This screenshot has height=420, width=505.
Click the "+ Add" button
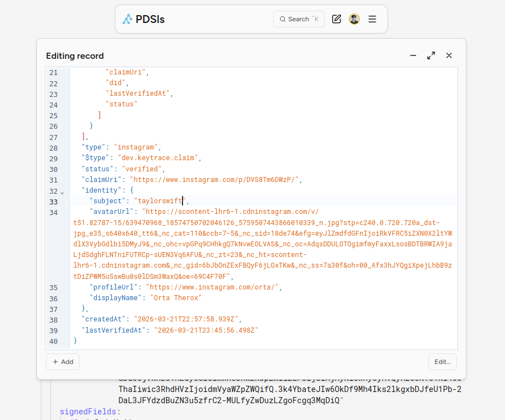62,362
